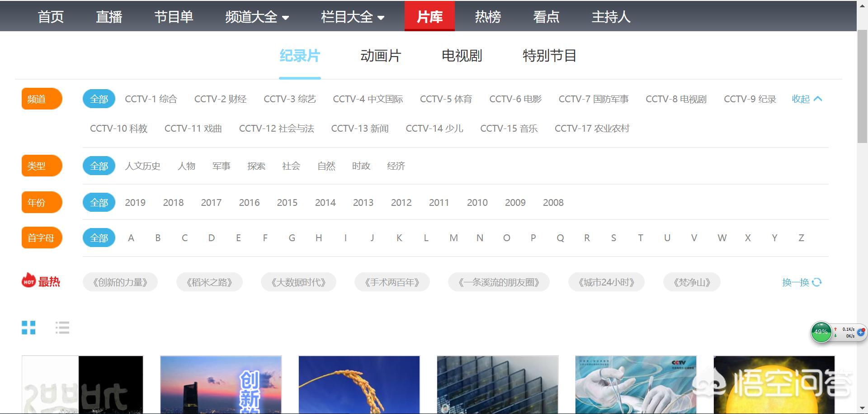Screen dimensions: 868x414
Task: Filter by year 2019
Action: click(135, 203)
